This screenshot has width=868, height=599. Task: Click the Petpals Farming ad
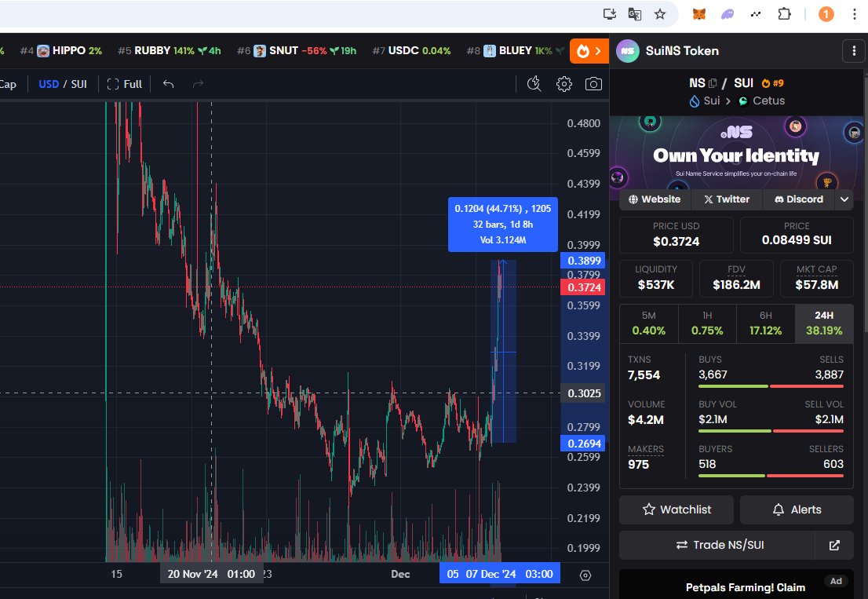pos(736,584)
